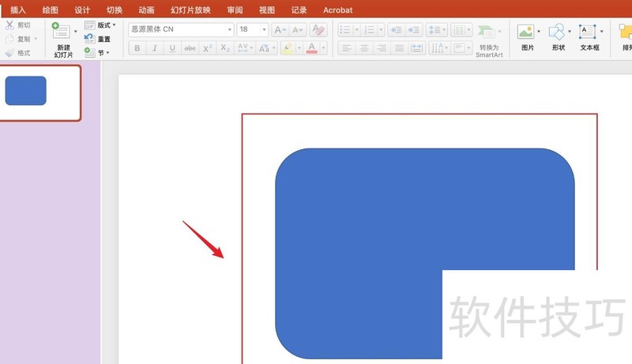This screenshot has width=632, height=364.
Task: Click the Format painter (格式) brush icon
Action: pos(9,53)
